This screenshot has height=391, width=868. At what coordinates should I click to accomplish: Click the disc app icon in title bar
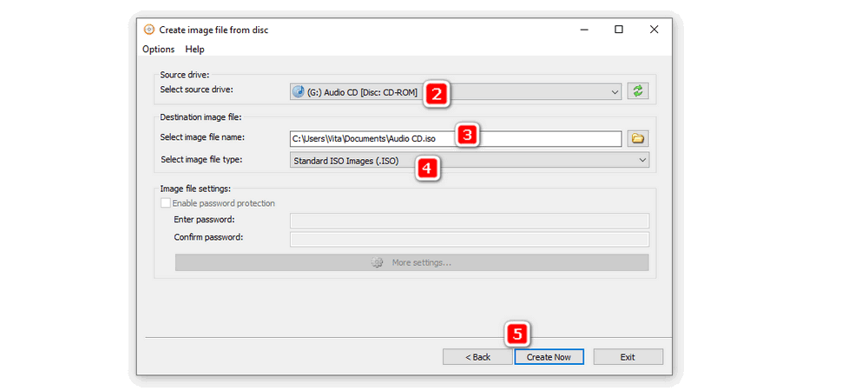pyautogui.click(x=148, y=30)
